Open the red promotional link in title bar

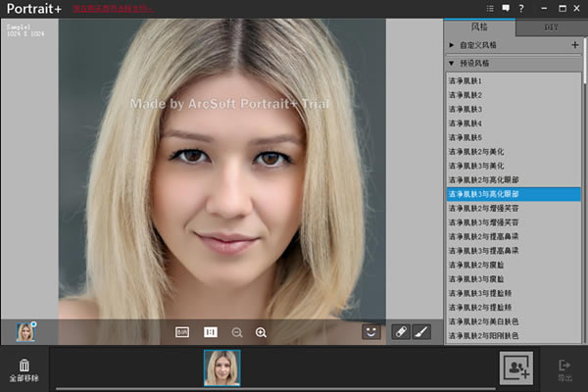click(x=114, y=9)
